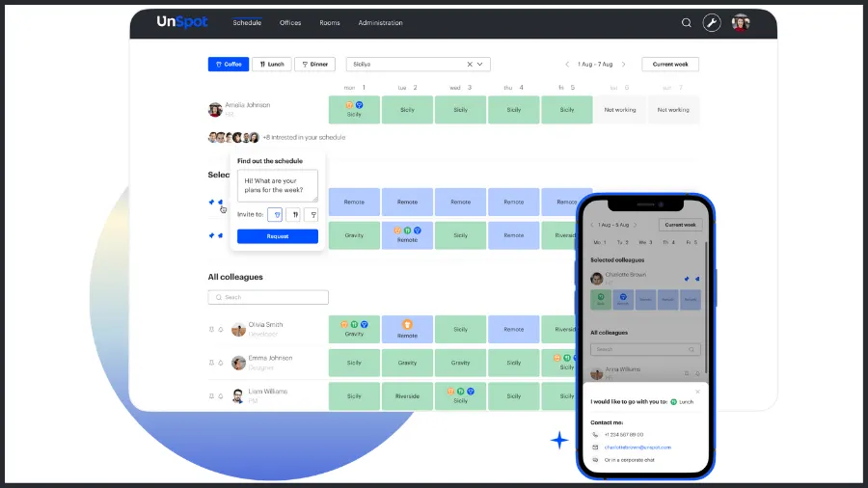Click Liam Williams's Tuesday Riverside cell
868x488 pixels.
point(407,396)
